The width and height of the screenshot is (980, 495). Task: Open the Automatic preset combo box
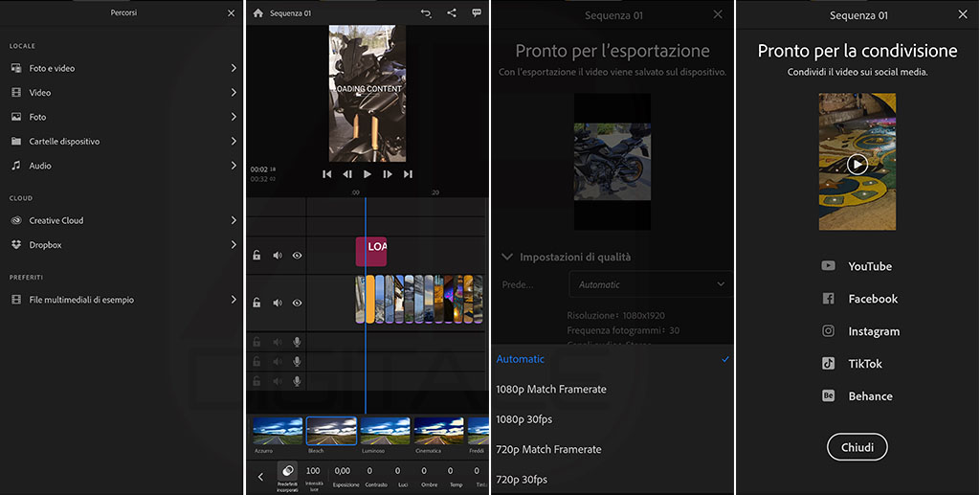pyautogui.click(x=650, y=284)
